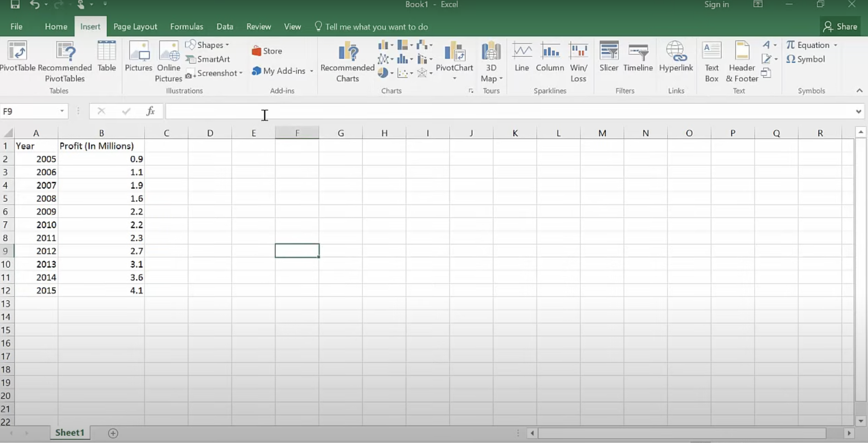Open the File tab
Screen dimensions: 868x443
point(16,27)
